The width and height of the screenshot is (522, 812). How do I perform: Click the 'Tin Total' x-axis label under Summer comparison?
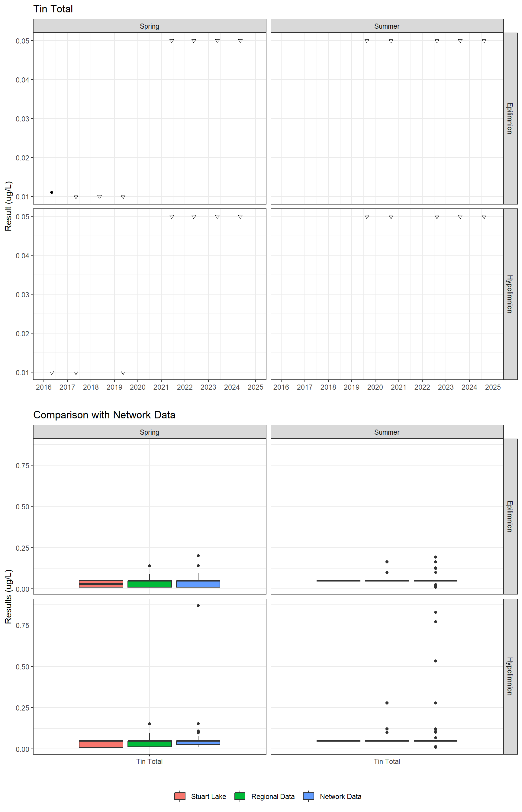click(x=387, y=762)
